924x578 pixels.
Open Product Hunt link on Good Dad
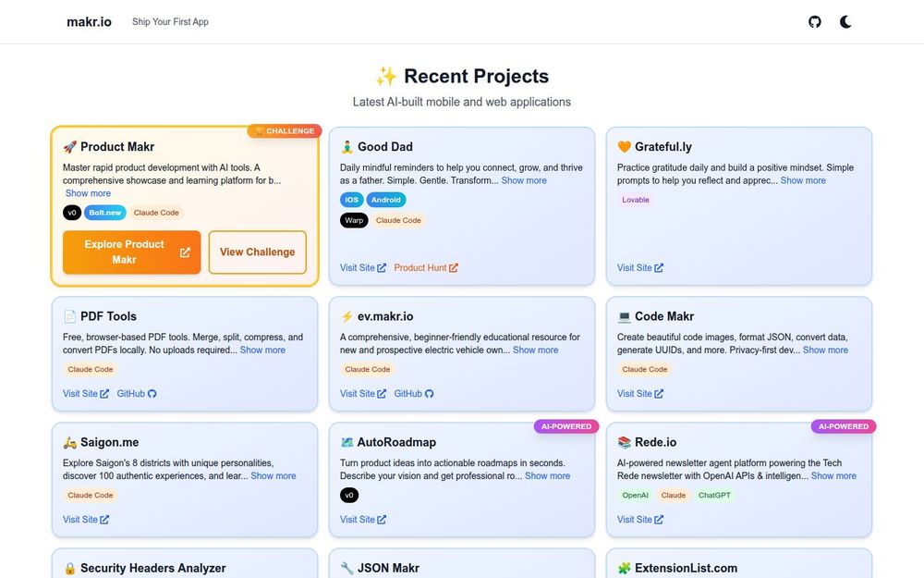point(426,268)
